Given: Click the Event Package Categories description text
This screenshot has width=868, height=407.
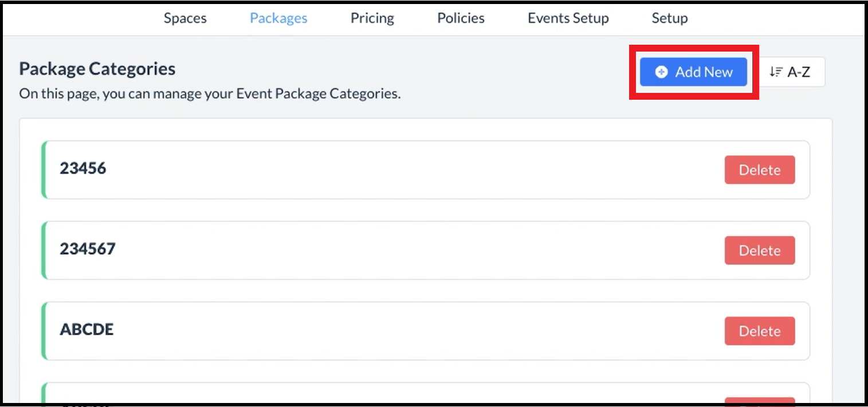Looking at the screenshot, I should click(x=210, y=93).
